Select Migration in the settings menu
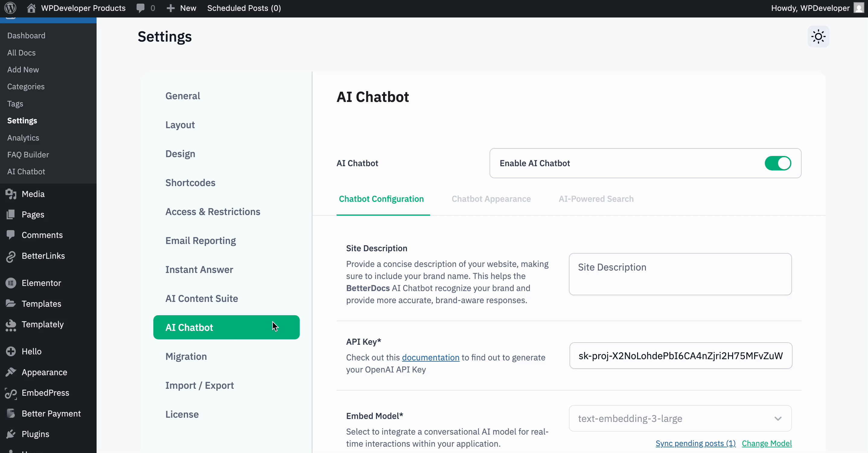 (186, 357)
